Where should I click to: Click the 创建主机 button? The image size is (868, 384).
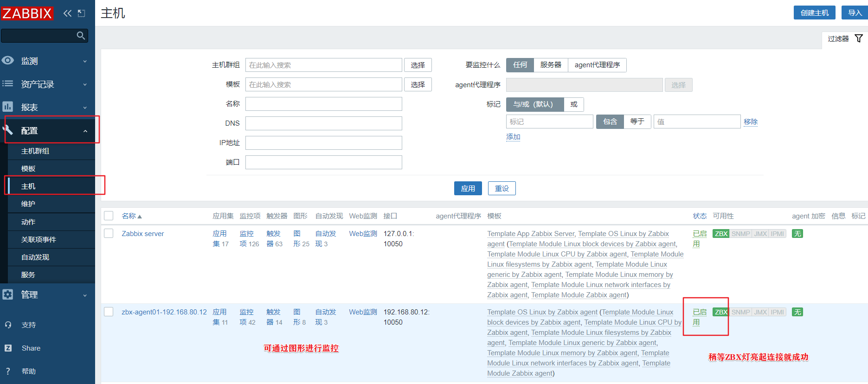(x=815, y=13)
